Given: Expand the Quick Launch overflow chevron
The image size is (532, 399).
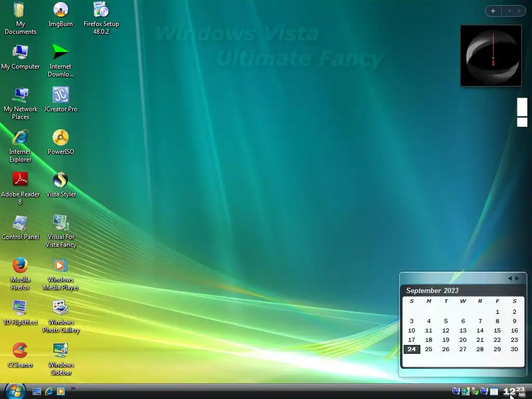Looking at the screenshot, I should coord(73,389).
